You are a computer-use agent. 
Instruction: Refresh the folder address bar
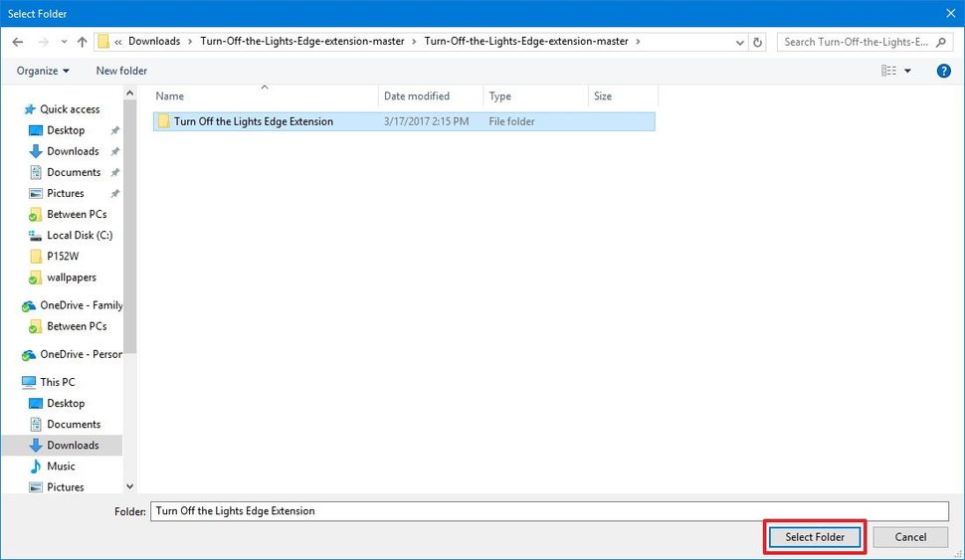click(758, 42)
